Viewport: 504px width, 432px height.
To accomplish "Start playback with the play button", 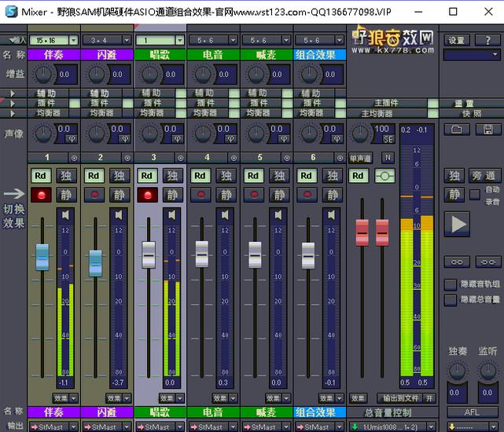I will 457,224.
